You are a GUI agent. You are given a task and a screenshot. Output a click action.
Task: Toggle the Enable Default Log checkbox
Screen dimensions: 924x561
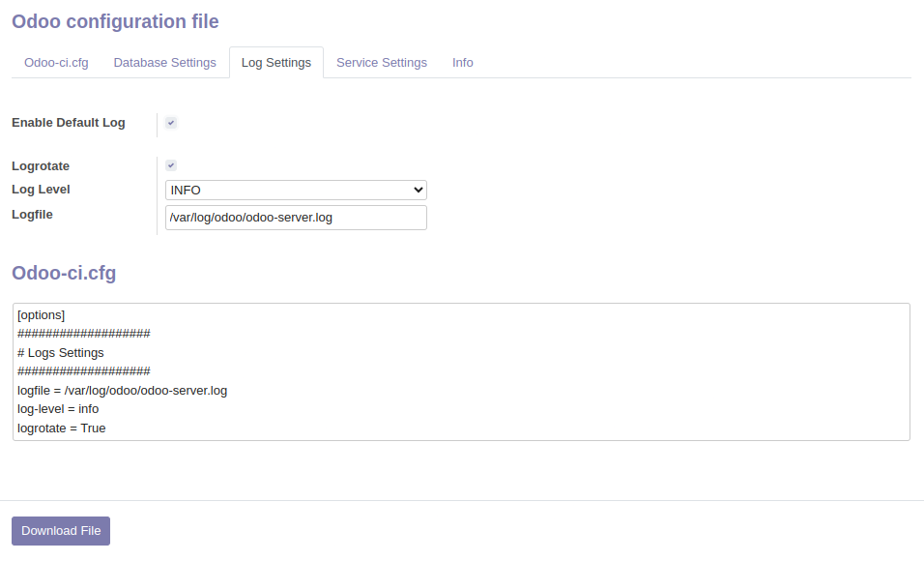click(171, 123)
